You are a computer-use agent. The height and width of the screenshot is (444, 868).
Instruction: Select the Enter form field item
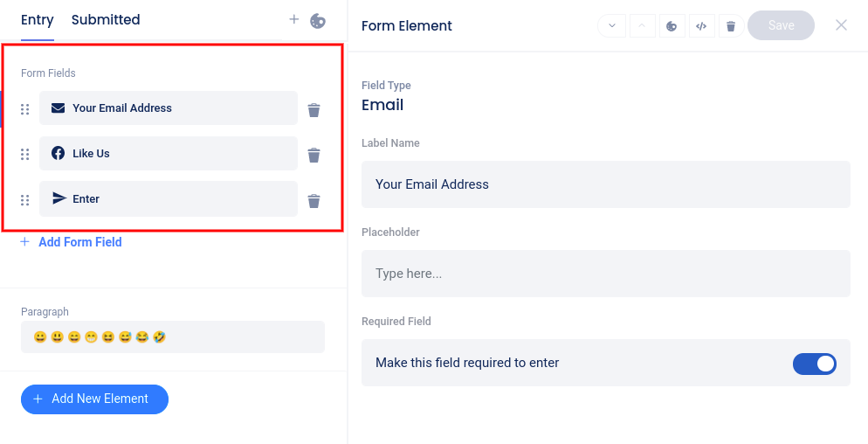169,199
